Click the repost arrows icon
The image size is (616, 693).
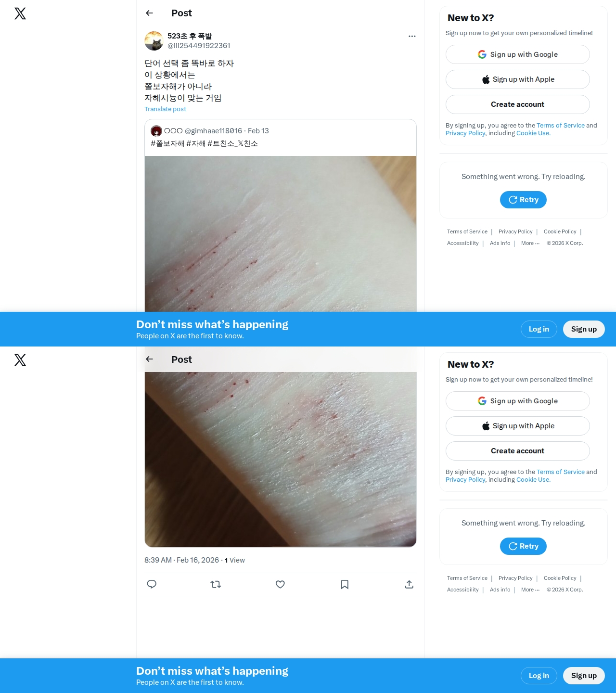(216, 584)
